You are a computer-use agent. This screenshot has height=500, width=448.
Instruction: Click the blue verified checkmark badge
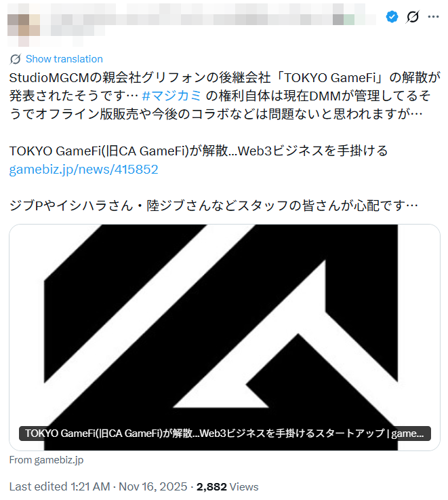point(392,16)
